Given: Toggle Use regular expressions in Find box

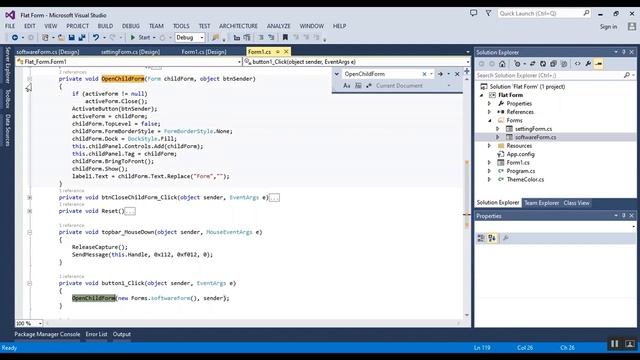Looking at the screenshot, I should point(369,86).
